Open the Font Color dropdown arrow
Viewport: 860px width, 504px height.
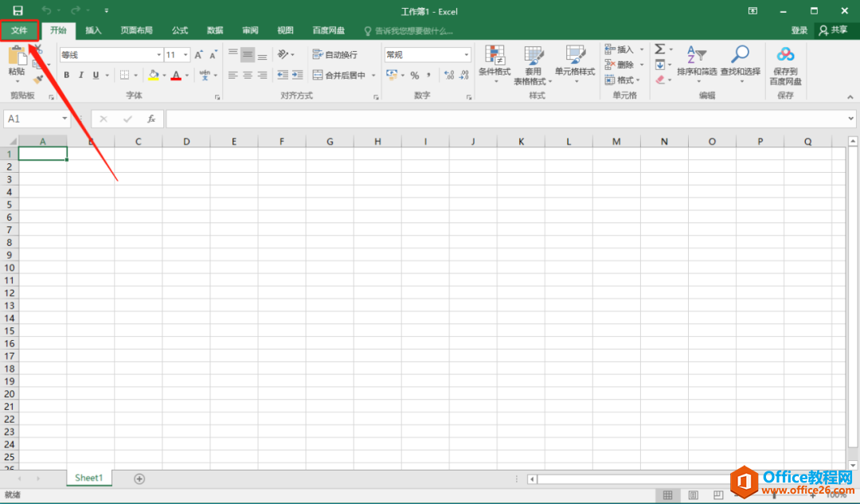187,75
